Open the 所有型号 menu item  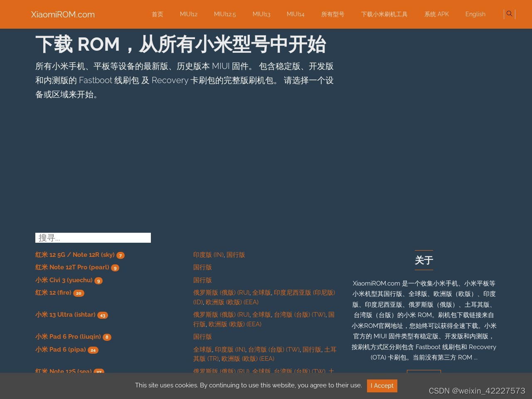click(x=333, y=14)
